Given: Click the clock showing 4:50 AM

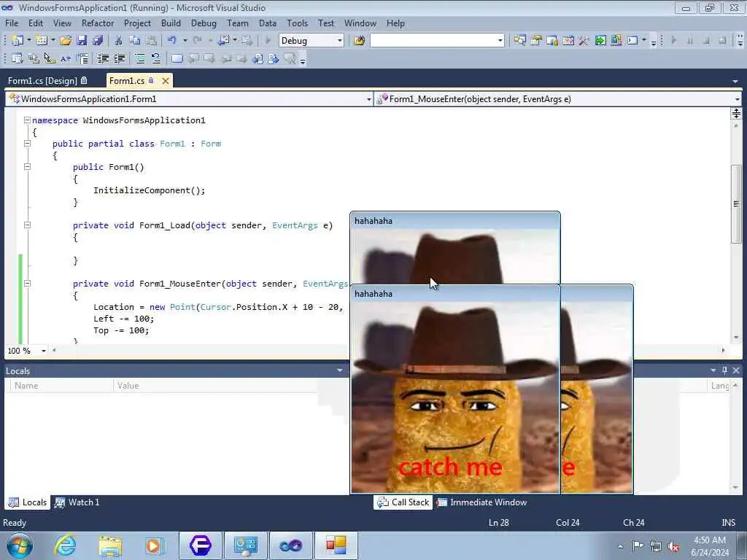Looking at the screenshot, I should coord(709,540).
